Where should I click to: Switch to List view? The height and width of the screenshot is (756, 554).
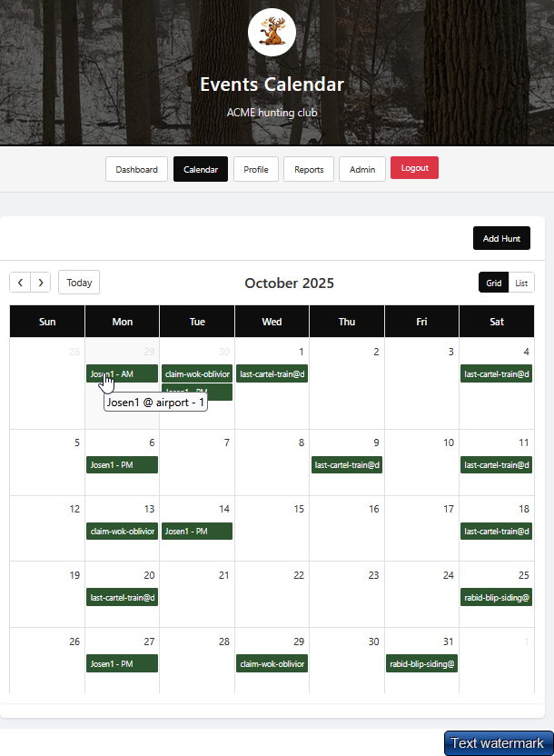pyautogui.click(x=521, y=283)
